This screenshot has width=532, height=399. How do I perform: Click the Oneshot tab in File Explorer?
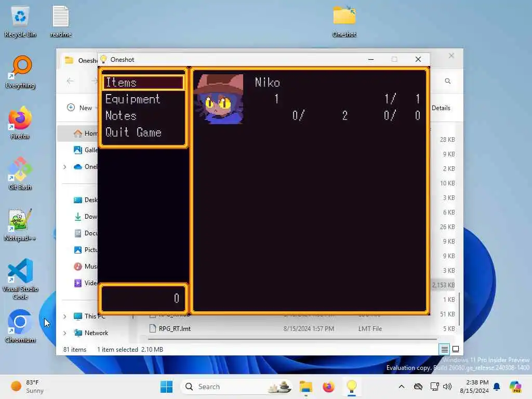pos(81,60)
